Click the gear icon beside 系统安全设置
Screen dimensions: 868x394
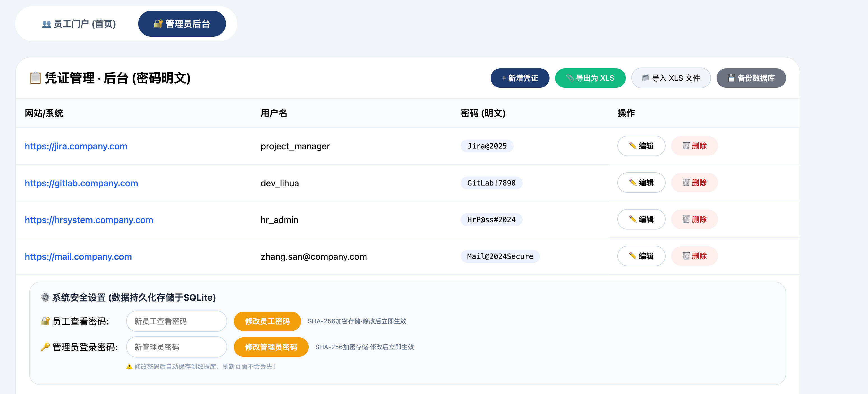click(x=45, y=297)
